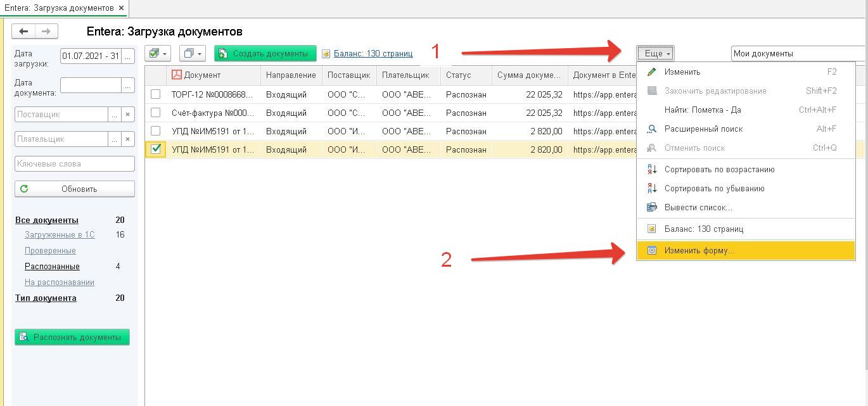The image size is (868, 406).
Task: Click the forward navigation arrow
Action: tap(46, 31)
